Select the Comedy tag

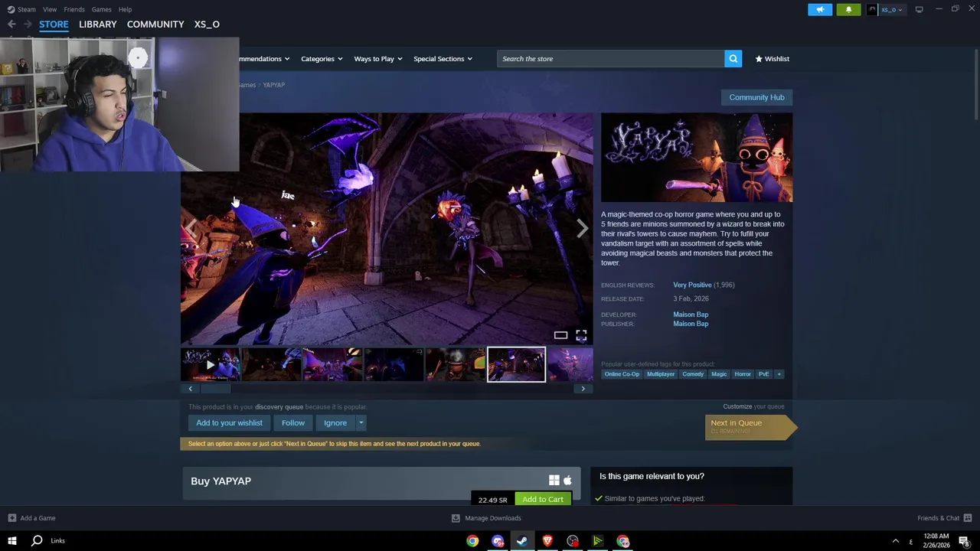pyautogui.click(x=693, y=374)
